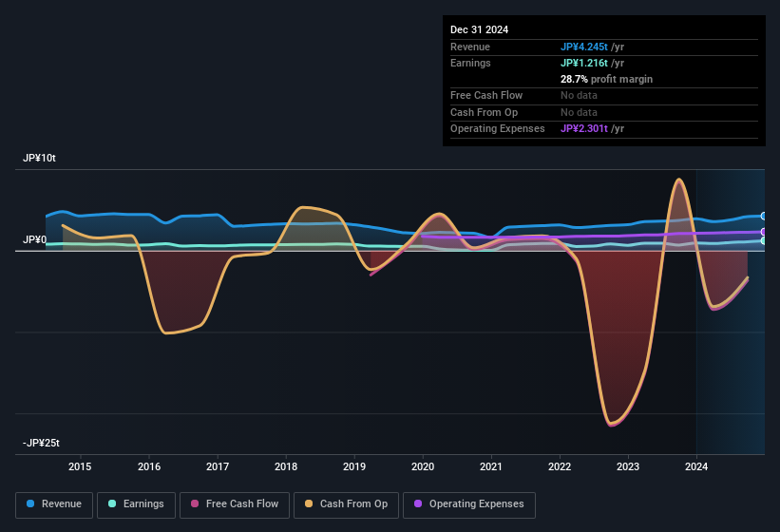The height and width of the screenshot is (532, 780).
Task: Click the 28.7% profit margin text
Action: point(606,79)
